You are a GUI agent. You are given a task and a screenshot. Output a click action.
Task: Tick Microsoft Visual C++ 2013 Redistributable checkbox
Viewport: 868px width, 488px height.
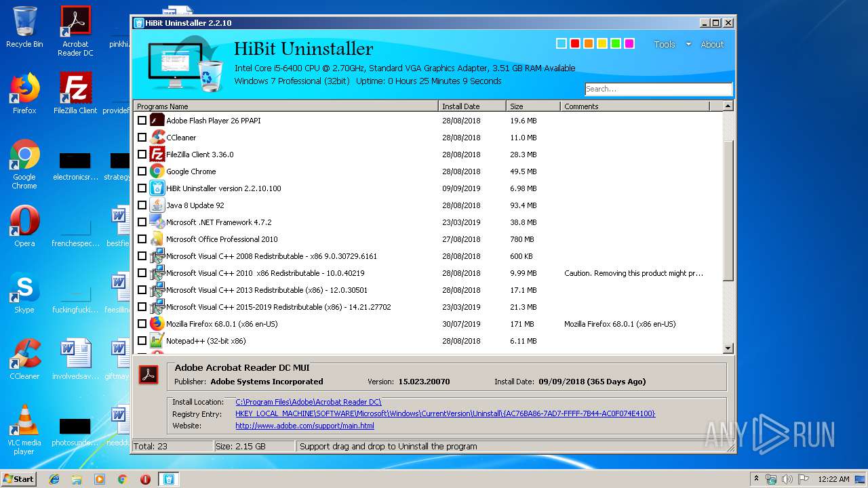(x=142, y=290)
